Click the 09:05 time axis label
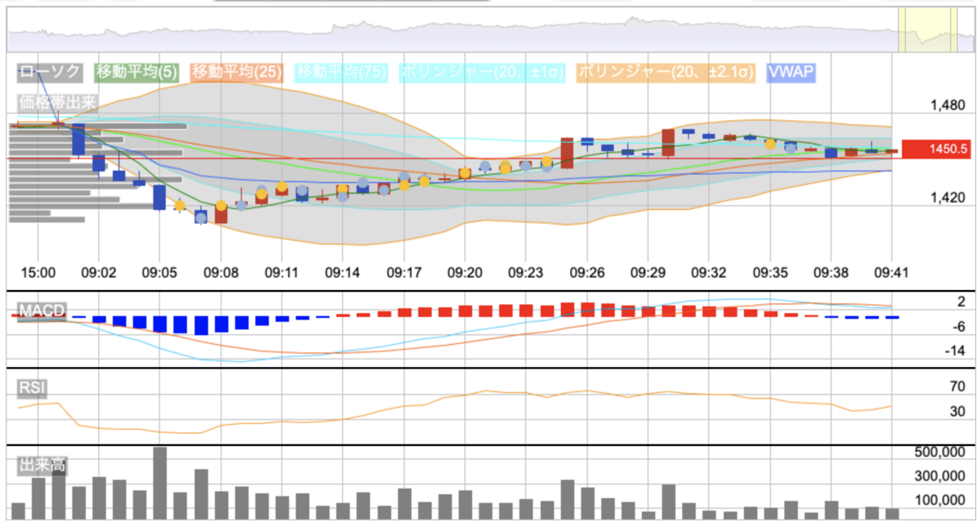980x527 pixels. click(159, 271)
